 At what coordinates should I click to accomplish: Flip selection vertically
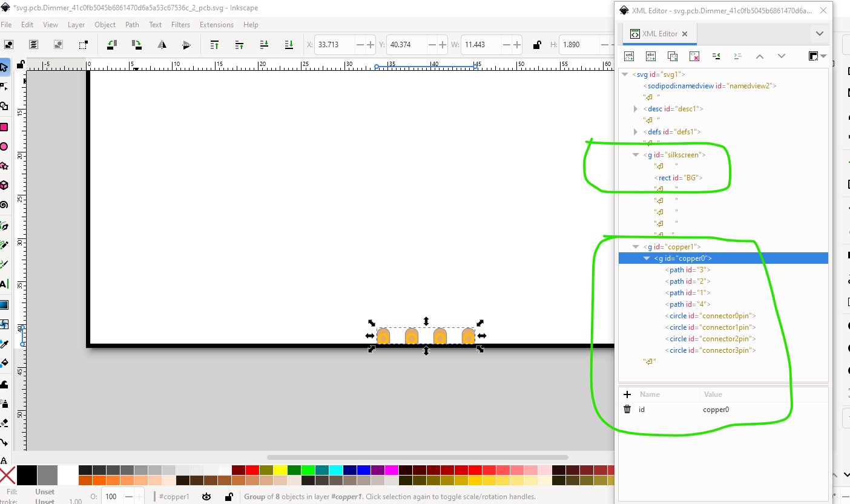coord(186,44)
